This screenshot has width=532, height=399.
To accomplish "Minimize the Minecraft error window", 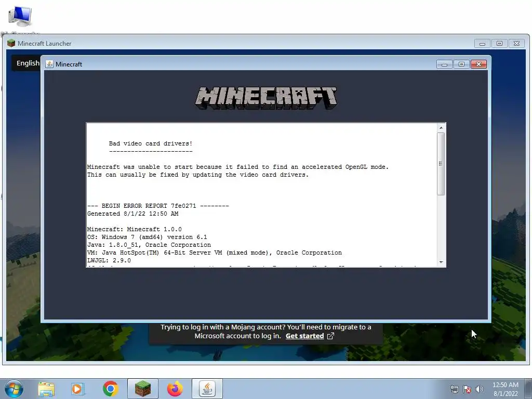I will click(445, 64).
